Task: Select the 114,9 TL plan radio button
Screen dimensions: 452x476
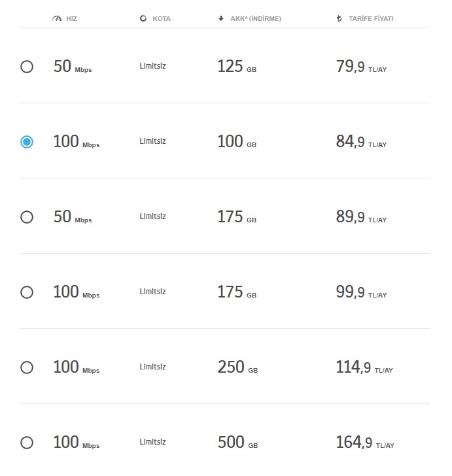Action: (27, 367)
